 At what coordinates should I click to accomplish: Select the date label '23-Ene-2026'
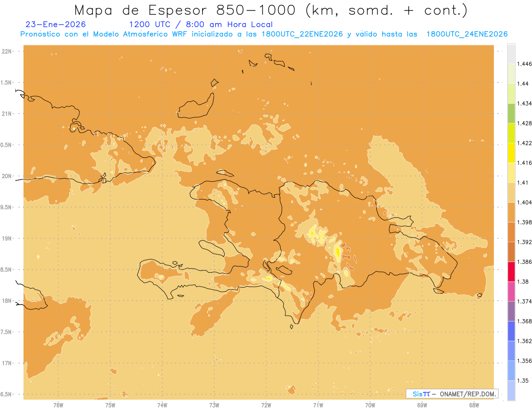(x=56, y=25)
